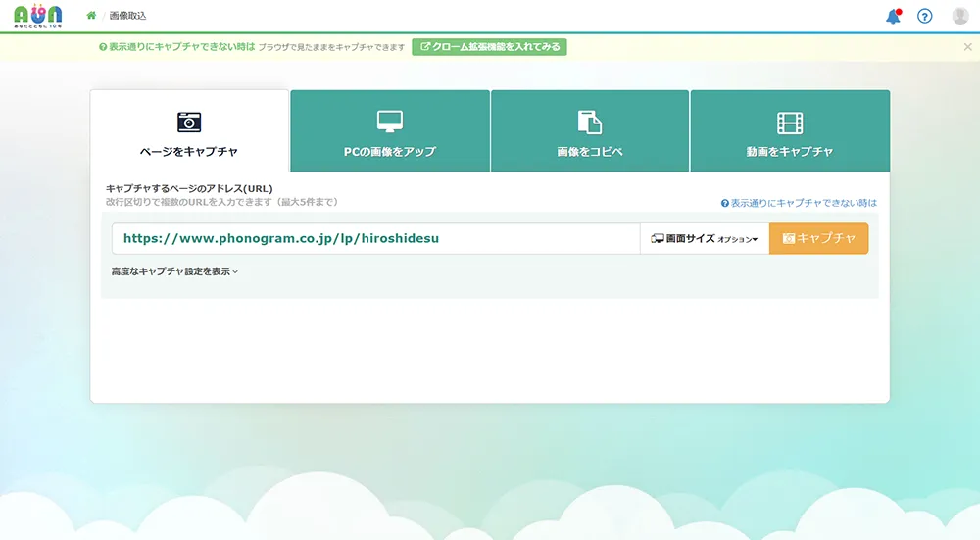Click クローム拡張機能を入れてみる button

pyautogui.click(x=489, y=47)
